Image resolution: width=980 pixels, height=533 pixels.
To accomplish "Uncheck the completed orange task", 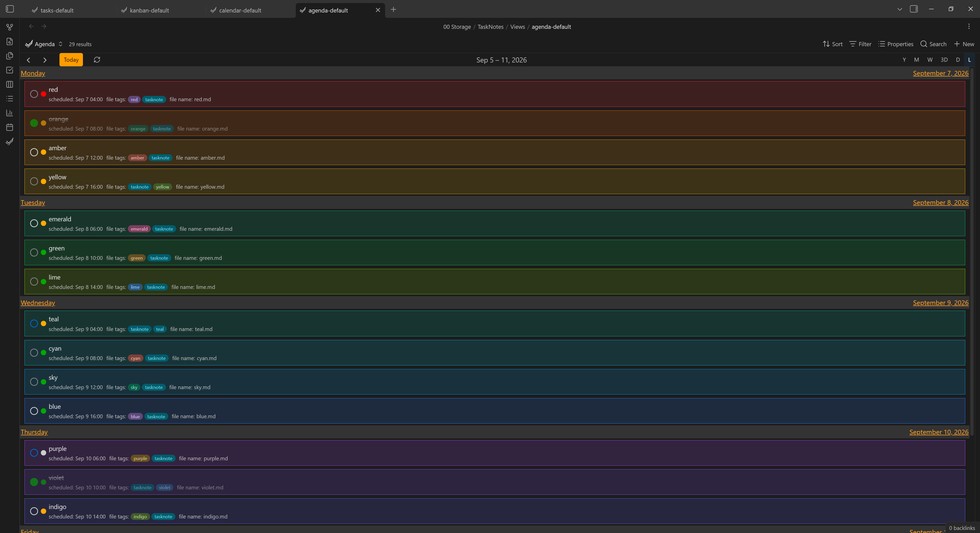I will point(34,123).
